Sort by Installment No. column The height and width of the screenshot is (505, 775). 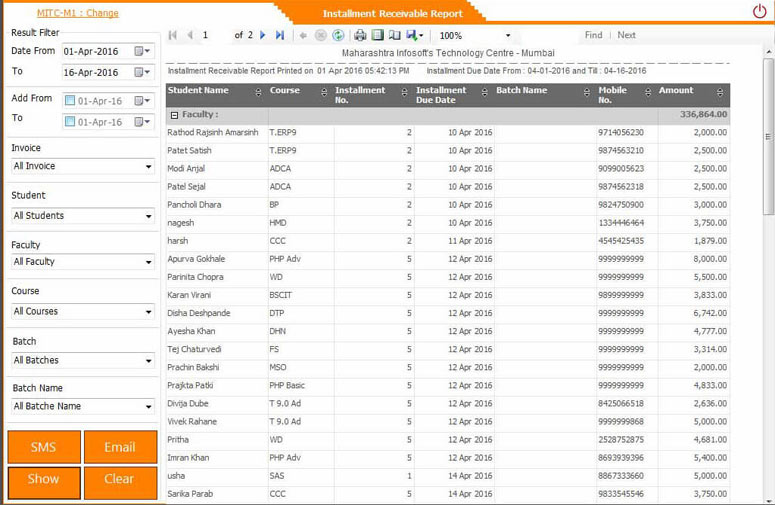404,92
